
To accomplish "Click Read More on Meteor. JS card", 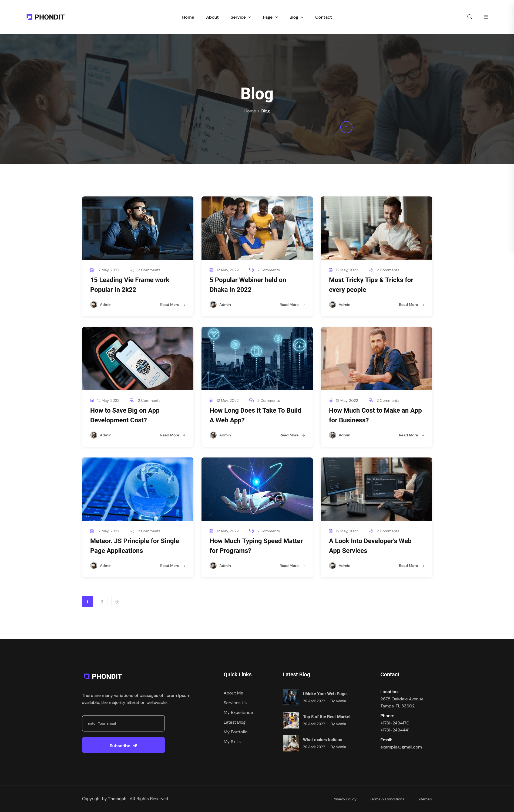I will click(x=173, y=566).
